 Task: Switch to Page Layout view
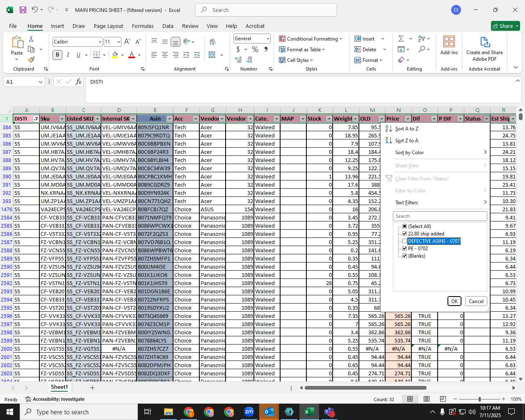tap(427, 399)
